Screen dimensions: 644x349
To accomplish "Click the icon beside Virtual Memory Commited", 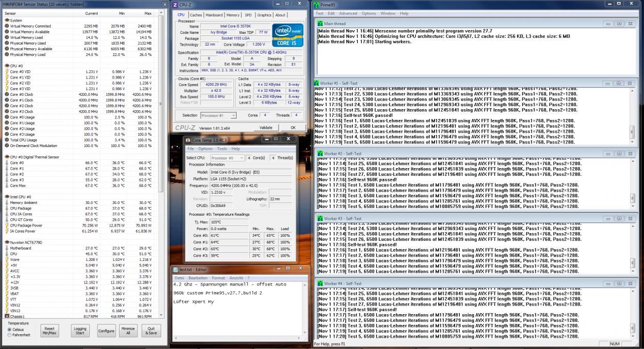I will point(7,26).
